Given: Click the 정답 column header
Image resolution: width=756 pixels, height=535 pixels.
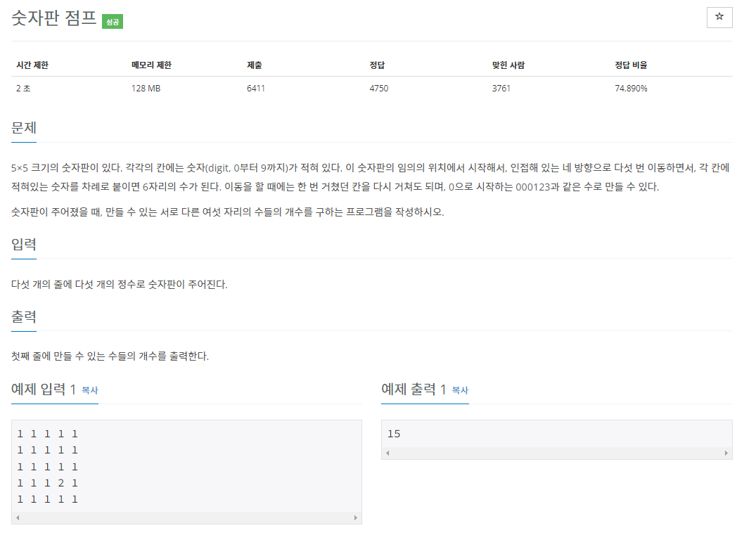Looking at the screenshot, I should 377,65.
